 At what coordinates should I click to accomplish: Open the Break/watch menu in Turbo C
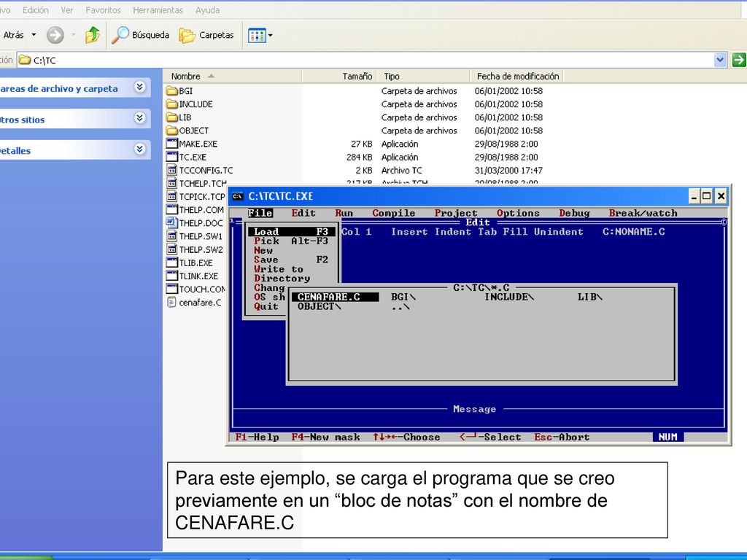[643, 214]
